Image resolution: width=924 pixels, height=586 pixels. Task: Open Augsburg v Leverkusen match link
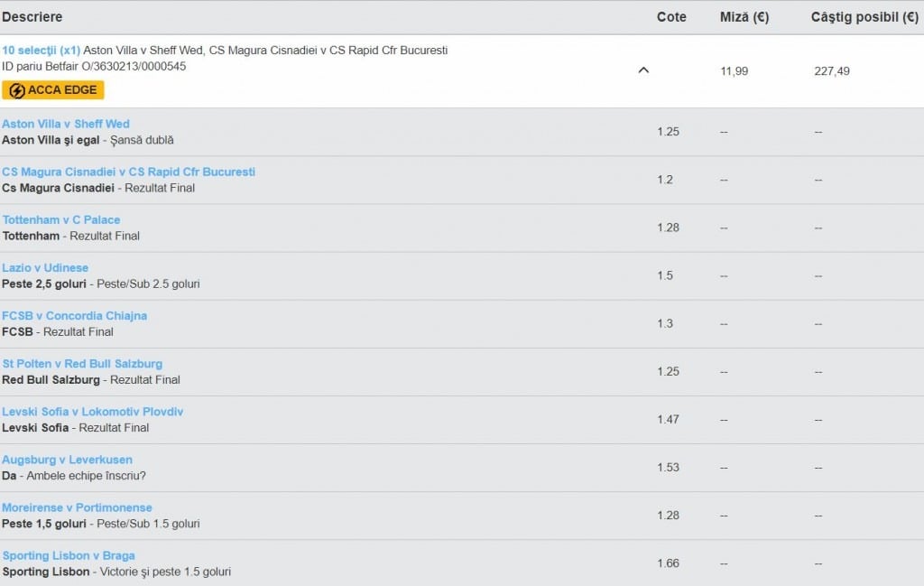(x=67, y=460)
